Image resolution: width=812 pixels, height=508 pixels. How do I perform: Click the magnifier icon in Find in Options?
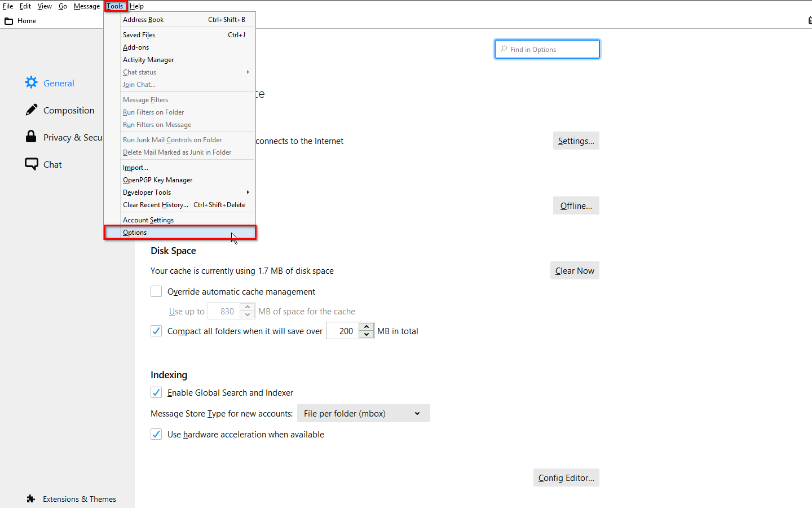(504, 49)
